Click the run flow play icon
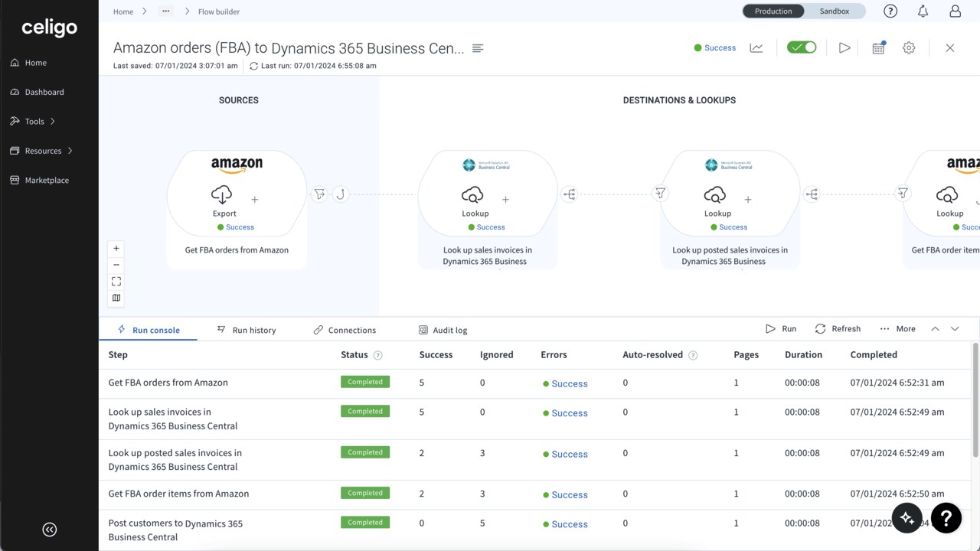Viewport: 980px width, 551px height. point(844,48)
